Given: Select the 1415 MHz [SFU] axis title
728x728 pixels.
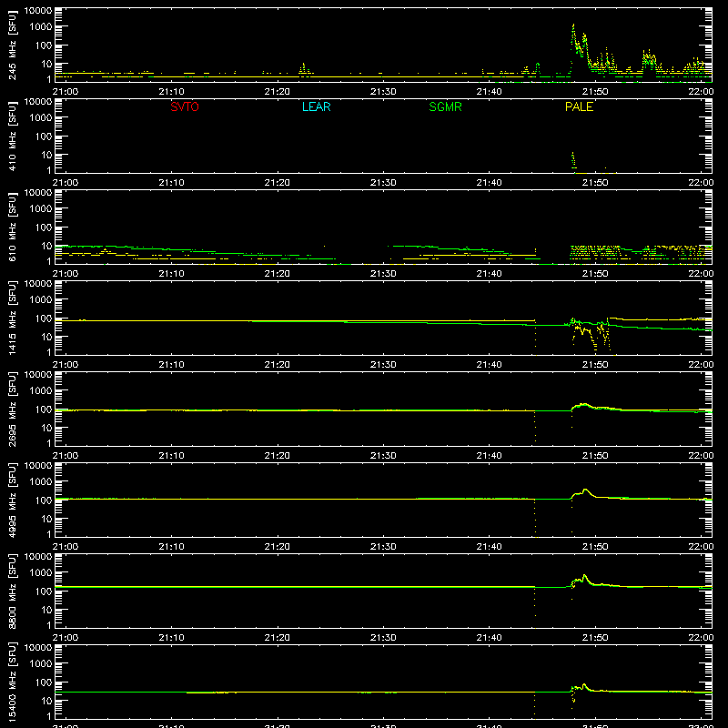Looking at the screenshot, I should pos(13,318).
